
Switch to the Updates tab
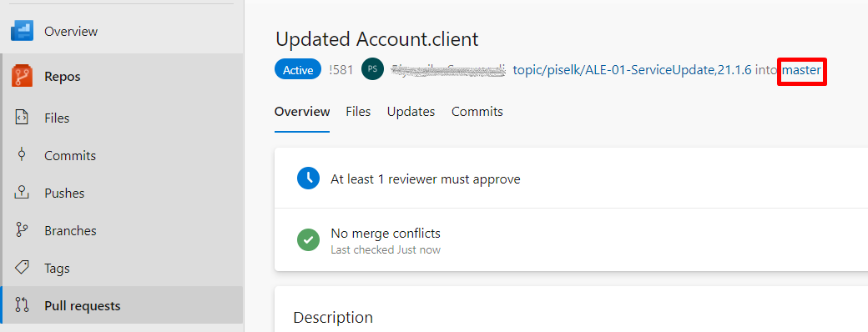click(x=411, y=112)
